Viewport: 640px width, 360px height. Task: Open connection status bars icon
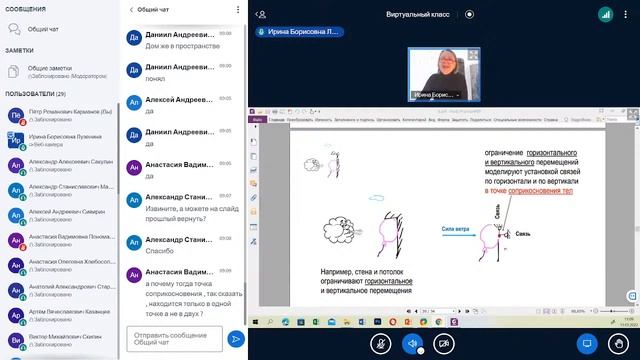605,15
